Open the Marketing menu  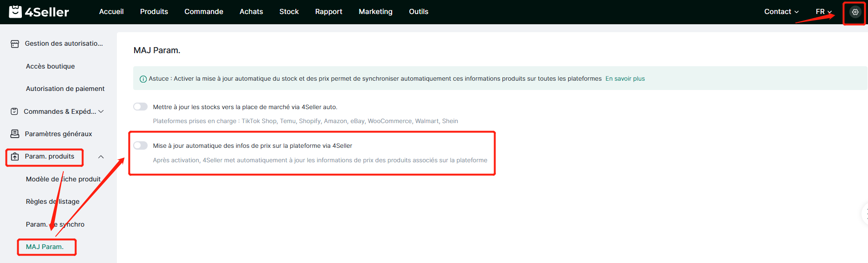click(x=375, y=12)
